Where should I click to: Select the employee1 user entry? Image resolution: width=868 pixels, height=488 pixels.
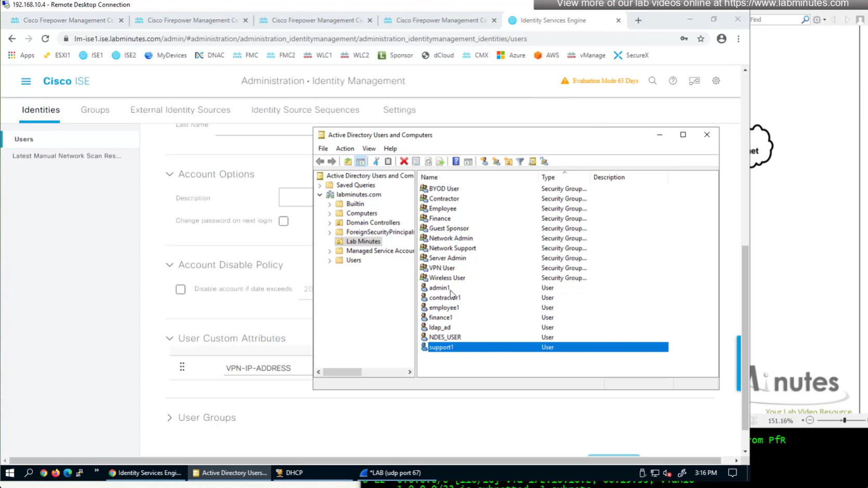[444, 307]
